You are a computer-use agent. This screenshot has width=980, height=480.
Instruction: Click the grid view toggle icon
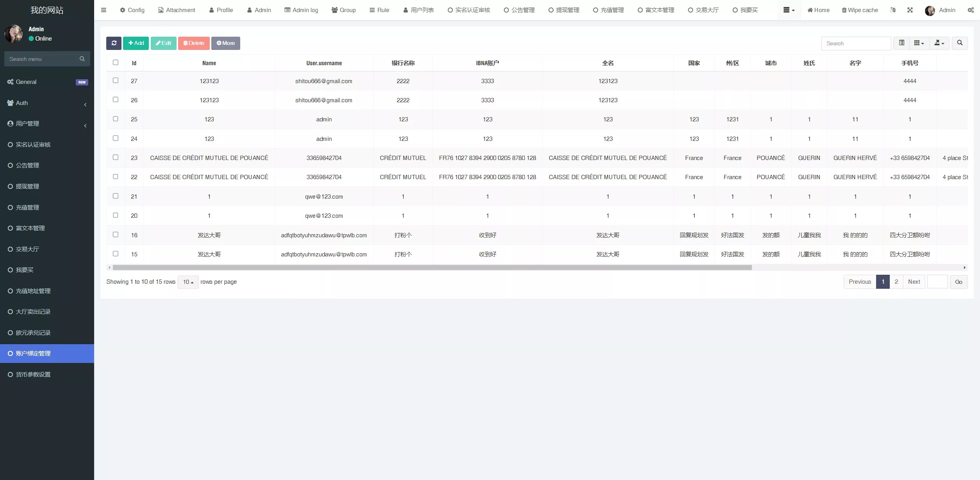click(x=917, y=43)
